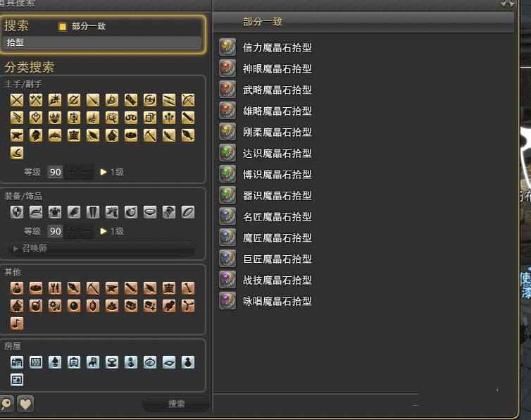This screenshot has width=531, height=420.
Task: Toggle the 部分一致 checkbox
Action: click(62, 27)
